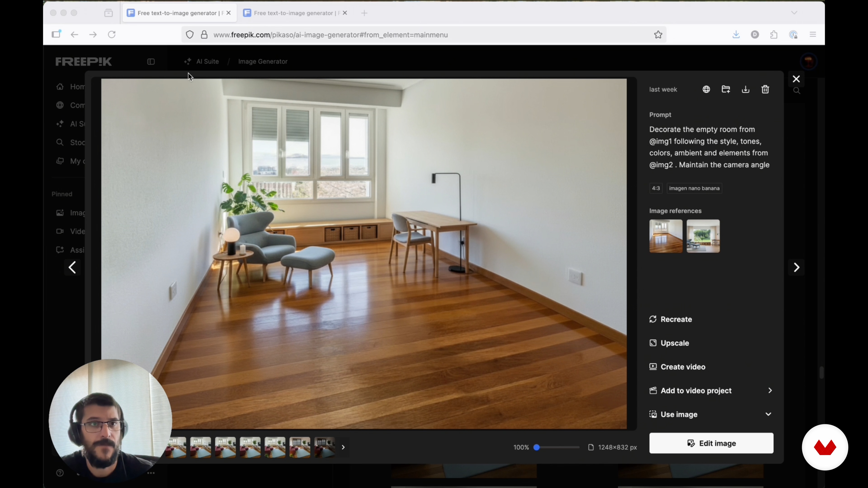This screenshot has width=868, height=488.
Task: Open browser downloads icon
Action: click(x=736, y=35)
